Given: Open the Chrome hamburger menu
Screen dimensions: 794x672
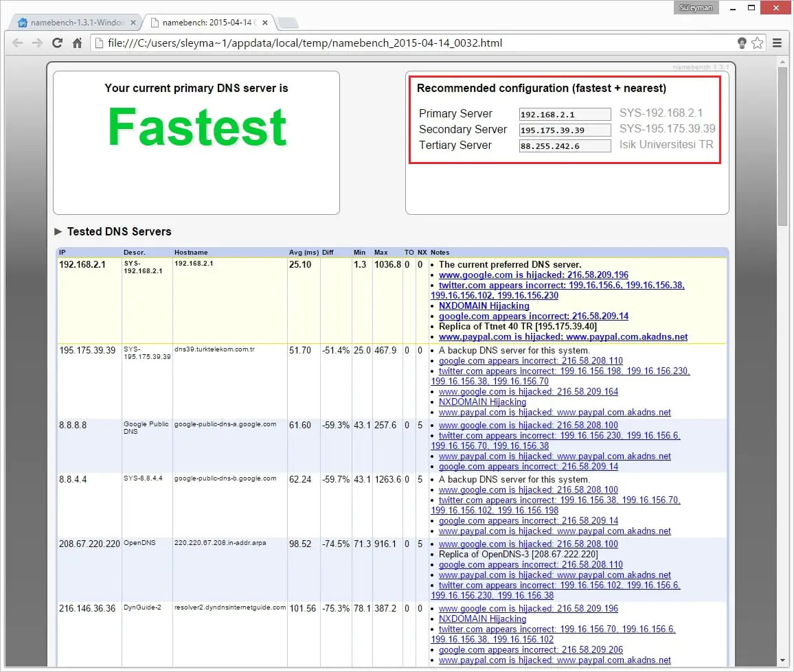Looking at the screenshot, I should click(x=778, y=43).
